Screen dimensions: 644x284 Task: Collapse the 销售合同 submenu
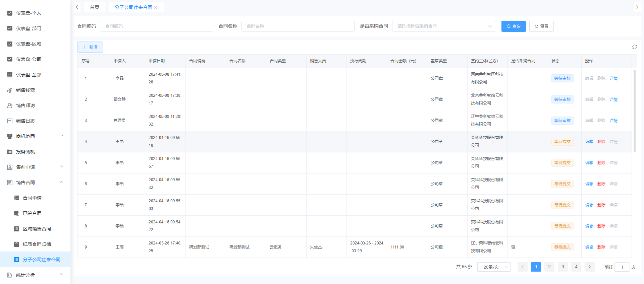pyautogui.click(x=62, y=182)
